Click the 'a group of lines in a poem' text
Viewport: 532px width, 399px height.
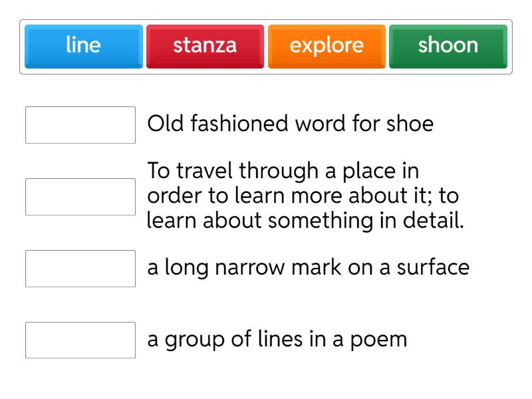point(277,340)
